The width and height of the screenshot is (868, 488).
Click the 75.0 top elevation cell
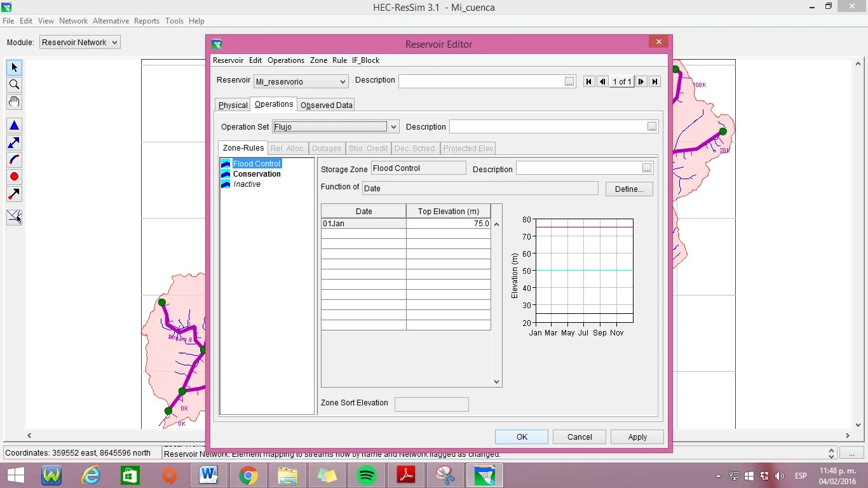pos(448,224)
